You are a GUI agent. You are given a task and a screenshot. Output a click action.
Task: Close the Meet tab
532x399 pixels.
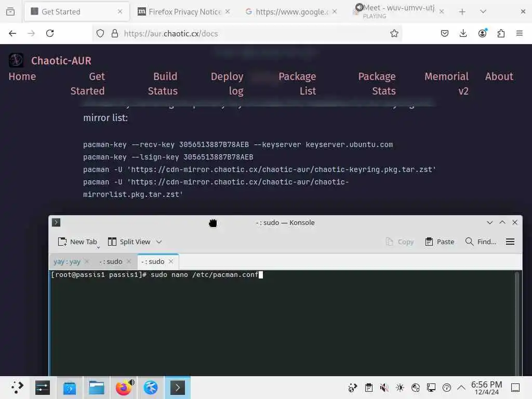point(442,12)
